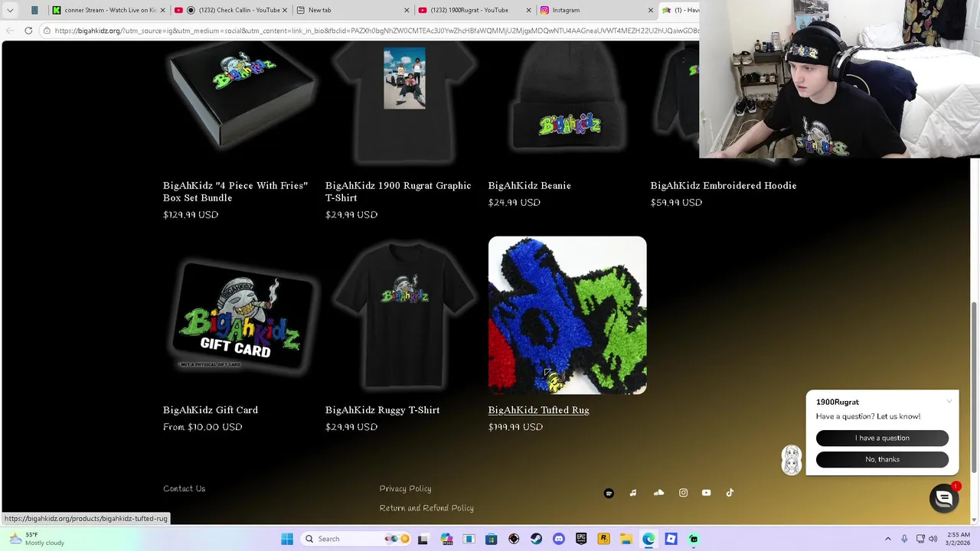Reload the page with the refresh icon
Screen dimensions: 980x551
[28, 31]
